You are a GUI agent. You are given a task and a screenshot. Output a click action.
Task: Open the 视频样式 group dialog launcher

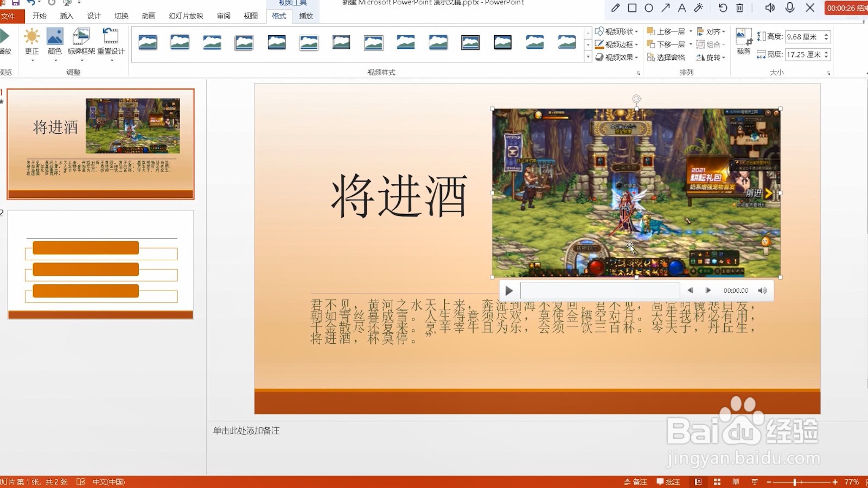[x=639, y=73]
